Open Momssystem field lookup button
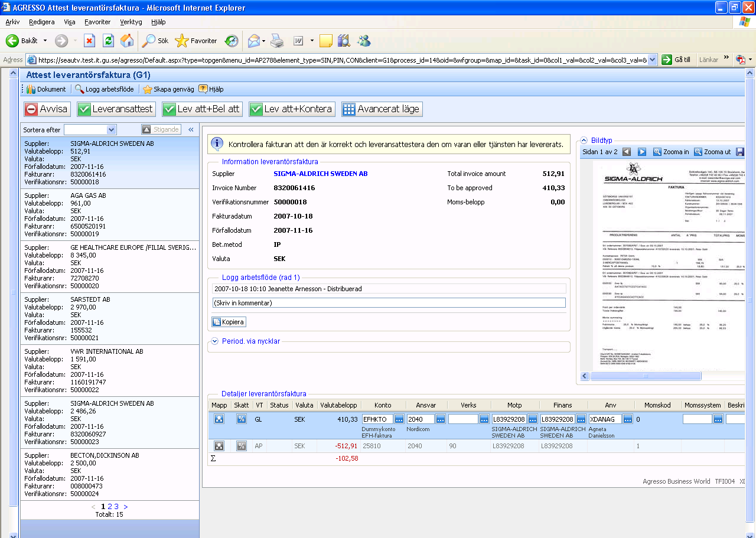 coord(718,419)
